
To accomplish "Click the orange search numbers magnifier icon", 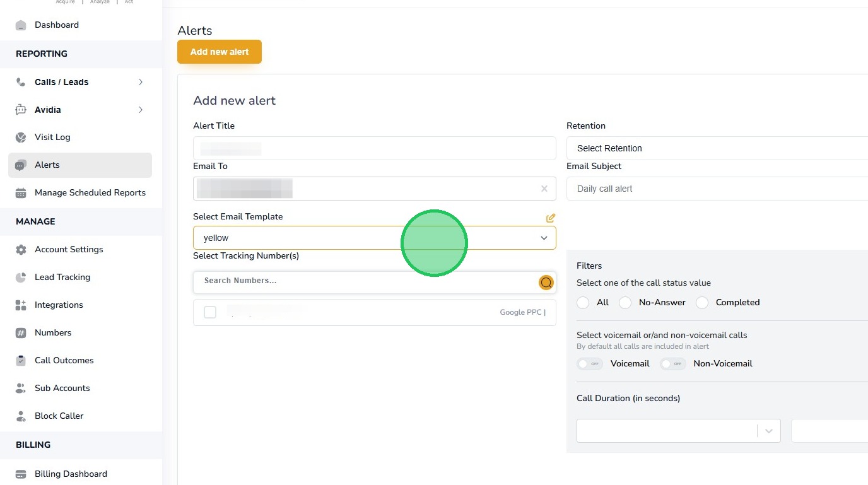I will point(546,283).
